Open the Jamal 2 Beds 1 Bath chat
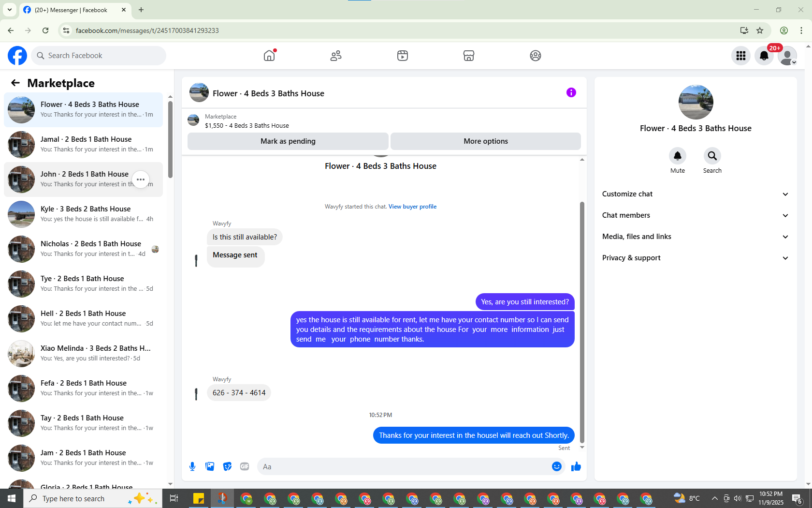The height and width of the screenshot is (508, 812). pos(83,145)
